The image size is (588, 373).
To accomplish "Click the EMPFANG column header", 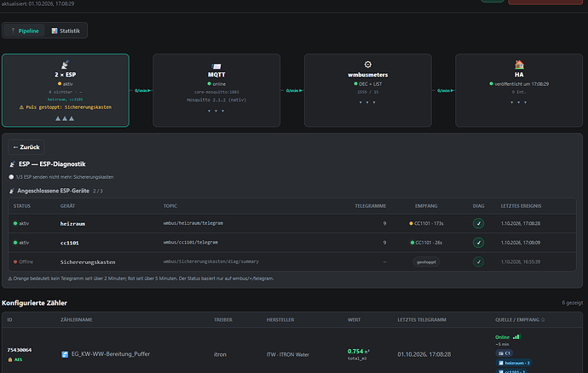I will click(426, 206).
